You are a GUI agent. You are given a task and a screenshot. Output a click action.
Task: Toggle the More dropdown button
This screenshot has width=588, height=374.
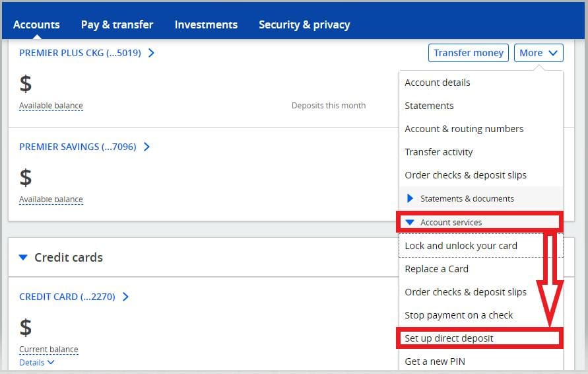(539, 53)
